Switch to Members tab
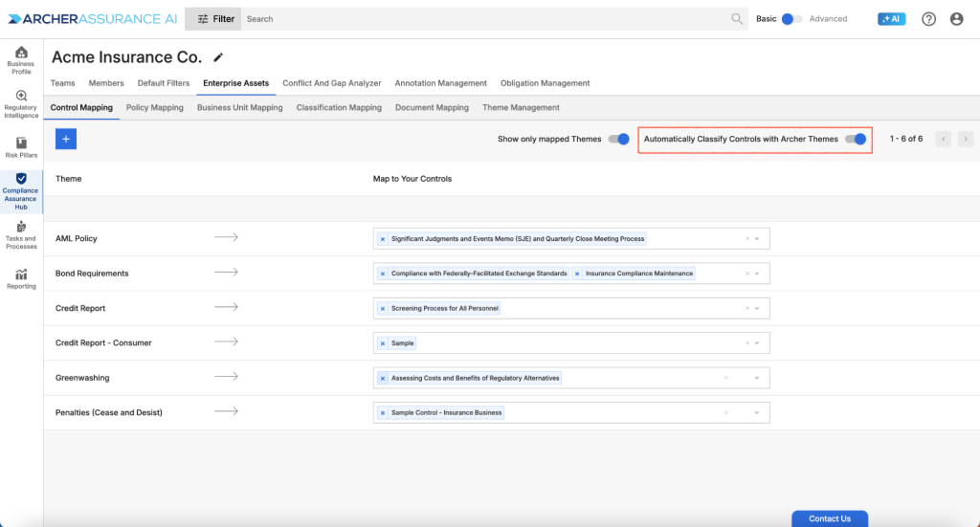The image size is (980, 527). 106,83
